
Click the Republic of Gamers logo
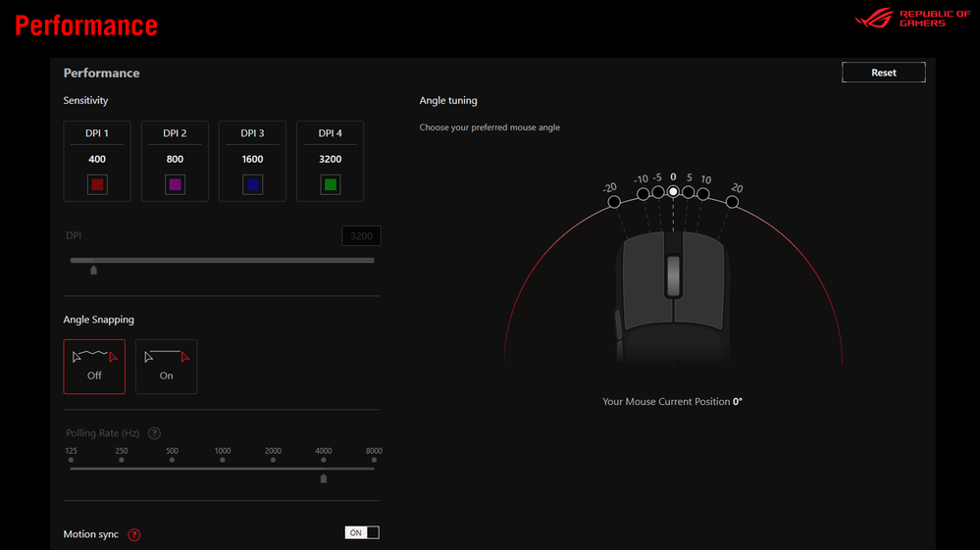(x=912, y=18)
